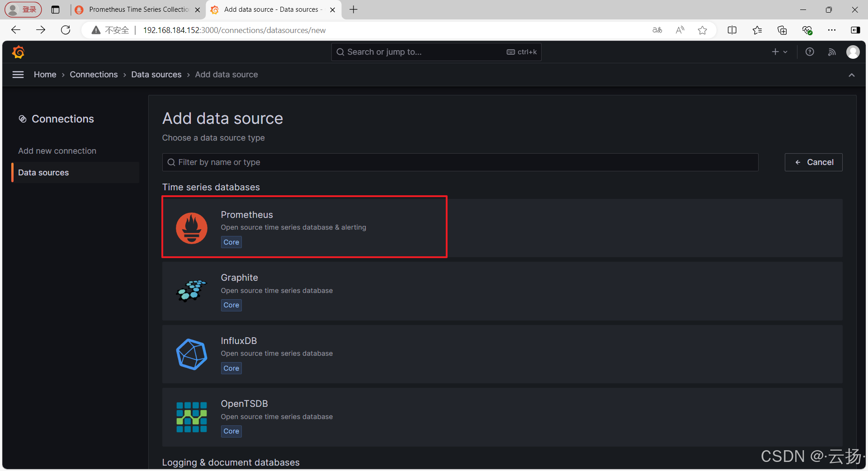Open the help question mark icon
Image resolution: width=868 pixels, height=471 pixels.
tap(810, 52)
